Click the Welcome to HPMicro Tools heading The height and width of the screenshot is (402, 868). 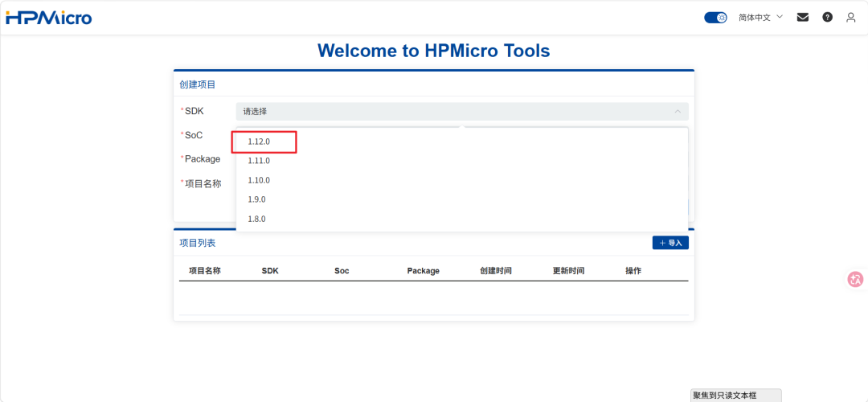(434, 51)
